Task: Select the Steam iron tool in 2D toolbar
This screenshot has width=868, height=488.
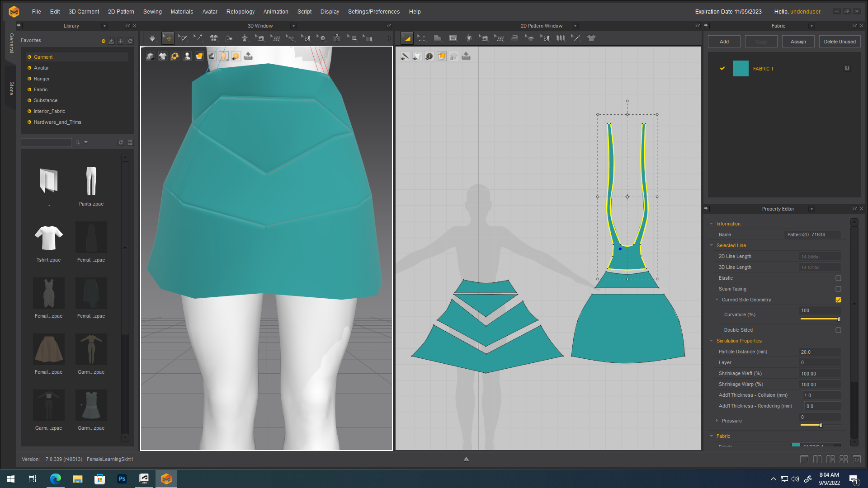Action: point(514,38)
